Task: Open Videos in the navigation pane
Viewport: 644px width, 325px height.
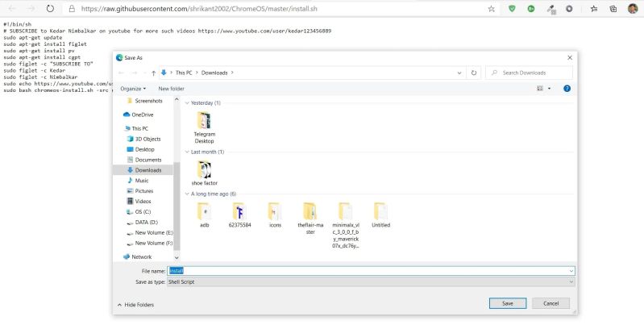Action: (143, 202)
